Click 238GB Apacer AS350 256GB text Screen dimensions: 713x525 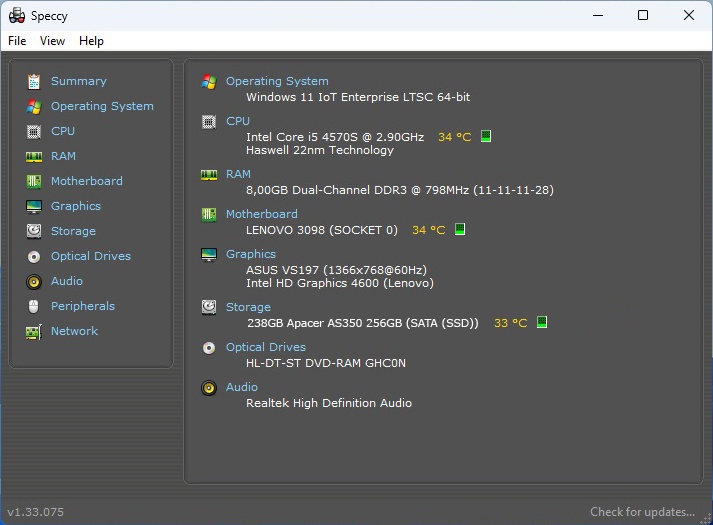(363, 323)
